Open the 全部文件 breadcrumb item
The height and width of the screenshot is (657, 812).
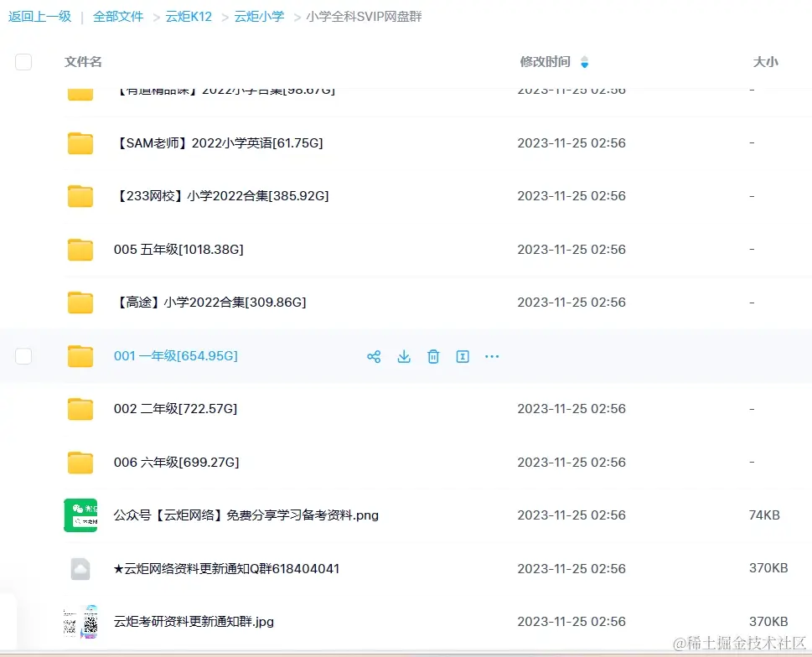pos(117,16)
